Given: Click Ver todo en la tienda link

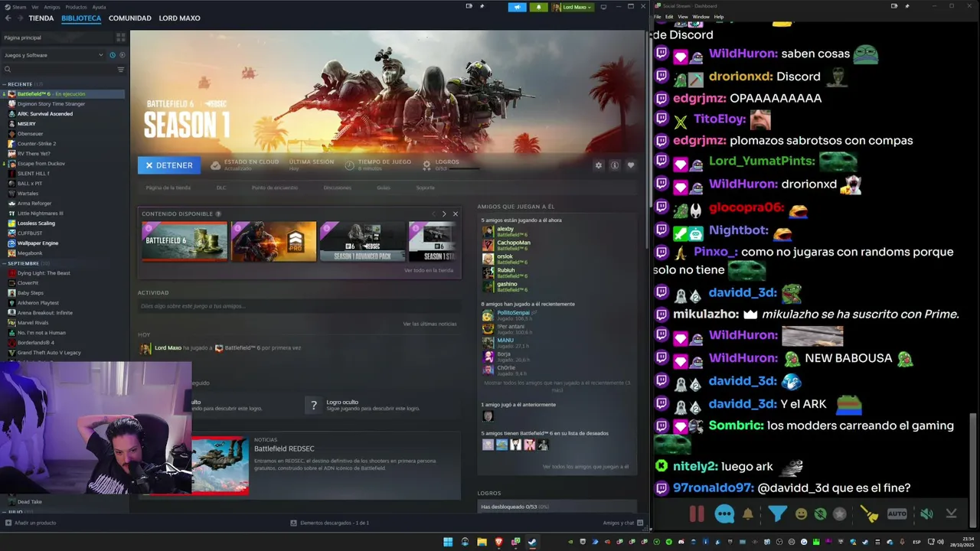Looking at the screenshot, I should pyautogui.click(x=429, y=270).
